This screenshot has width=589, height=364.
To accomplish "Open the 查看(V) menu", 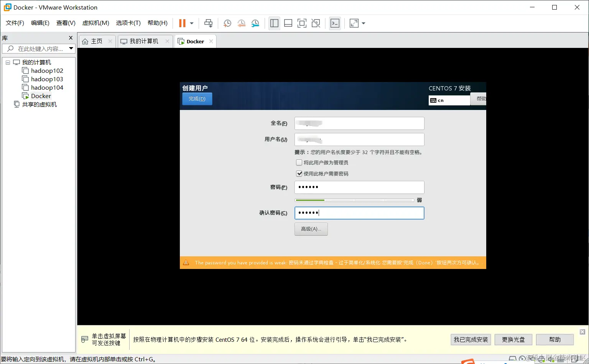I will point(66,23).
